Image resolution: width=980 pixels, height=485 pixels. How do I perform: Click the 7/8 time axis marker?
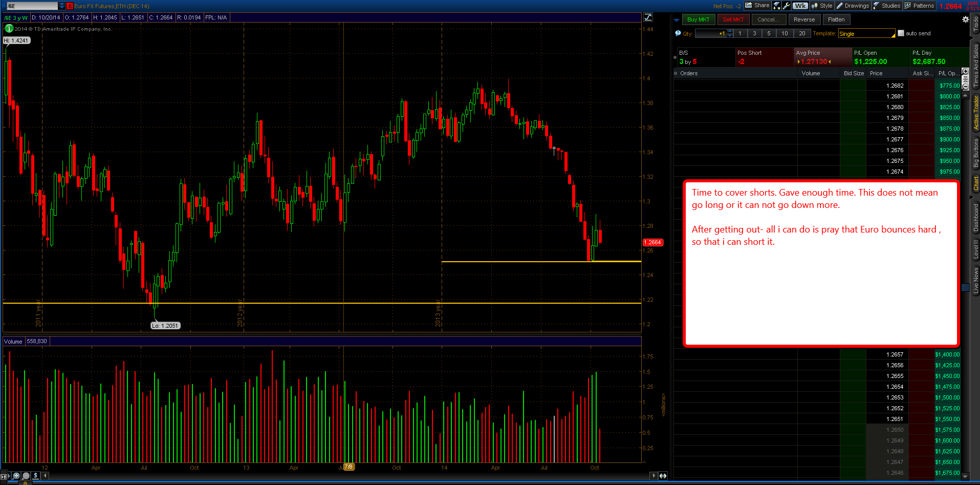349,467
